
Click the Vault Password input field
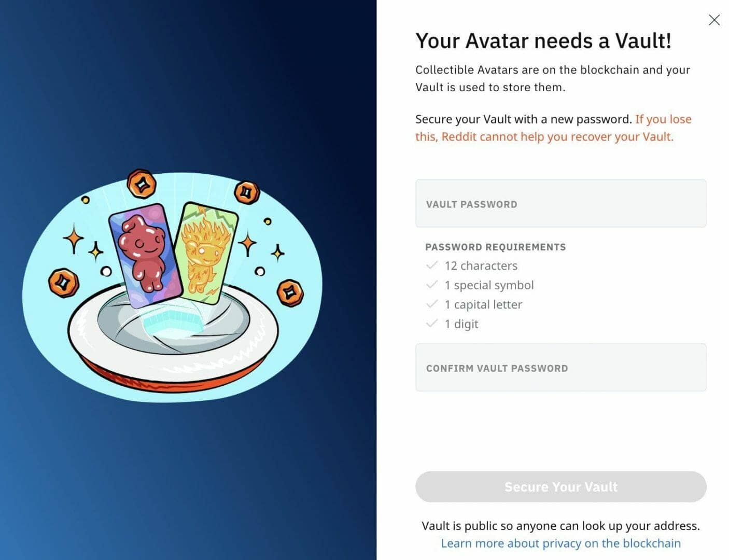(x=560, y=203)
